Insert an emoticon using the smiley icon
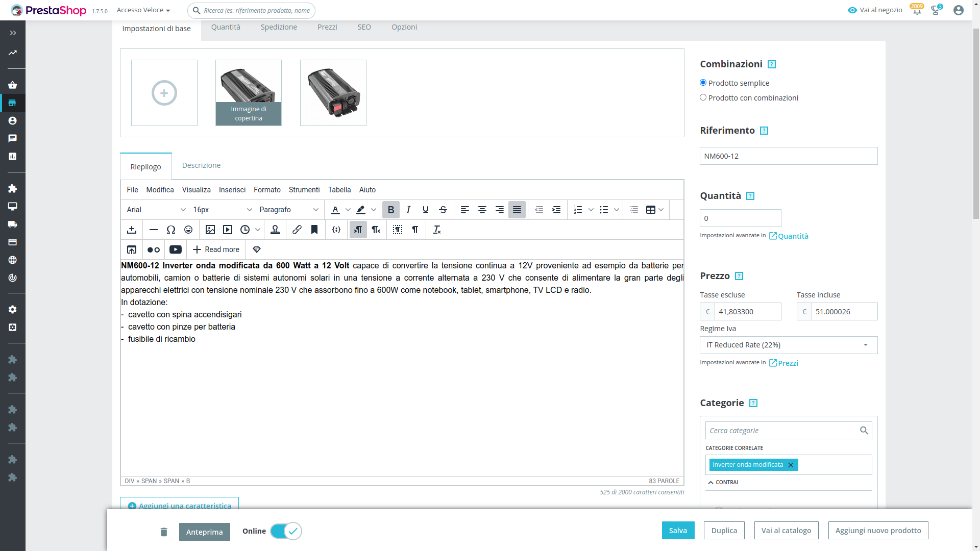 pos(188,230)
